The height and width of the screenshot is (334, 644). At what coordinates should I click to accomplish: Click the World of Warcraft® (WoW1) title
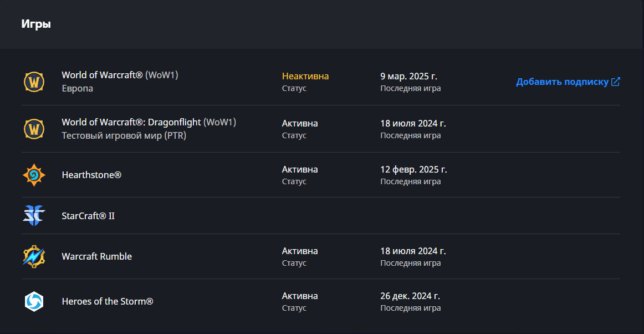coord(120,75)
